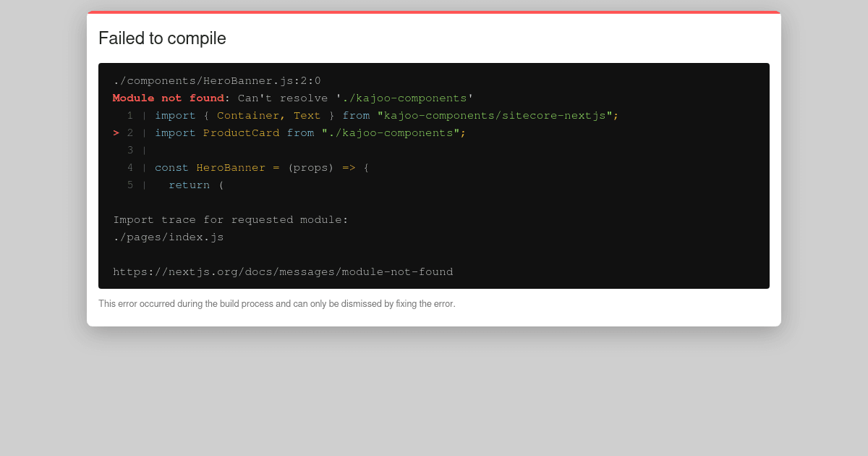The image size is (868, 456).
Task: Open the nextjs.org module-not-found documentation link
Action: [283, 271]
